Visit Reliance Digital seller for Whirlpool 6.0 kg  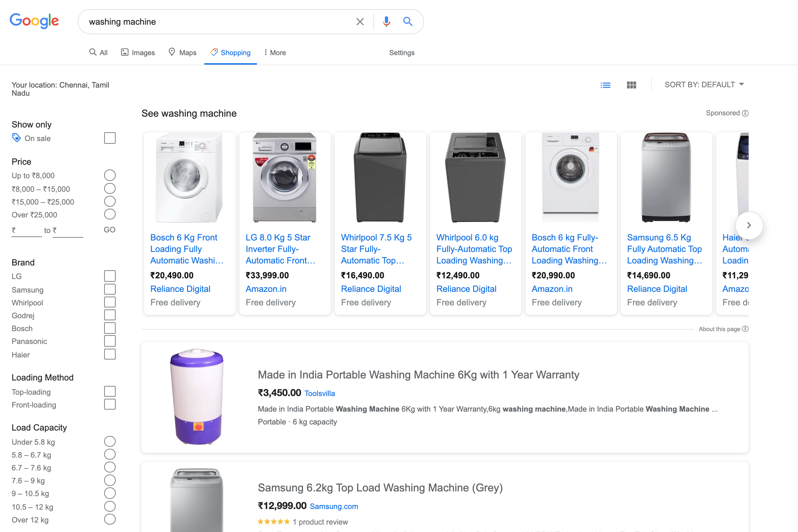pos(466,289)
